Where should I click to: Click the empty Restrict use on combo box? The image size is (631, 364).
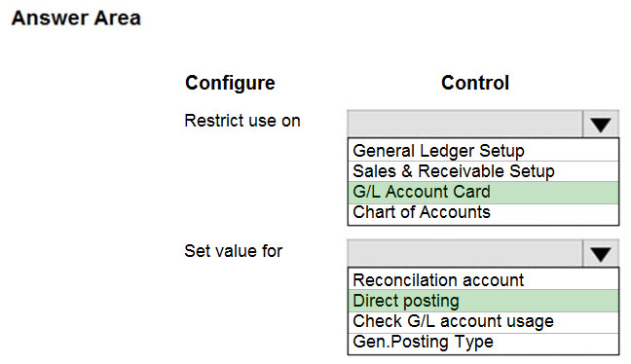tap(465, 124)
